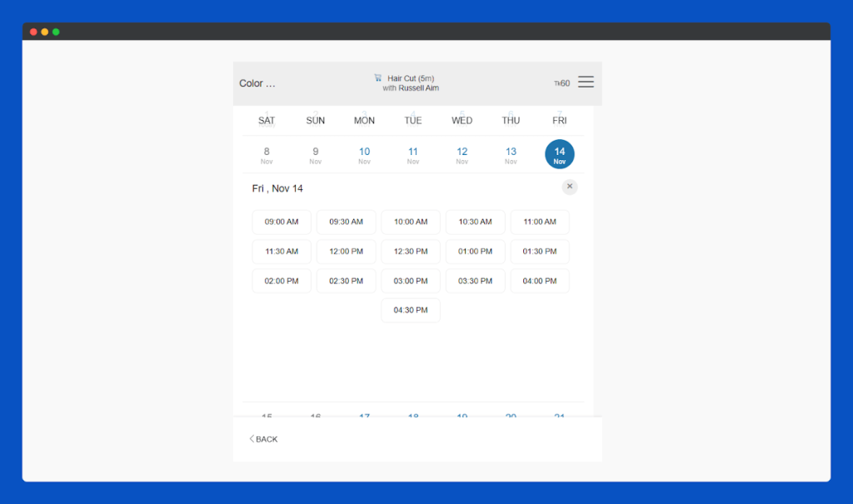Click the BACK navigation link

264,439
